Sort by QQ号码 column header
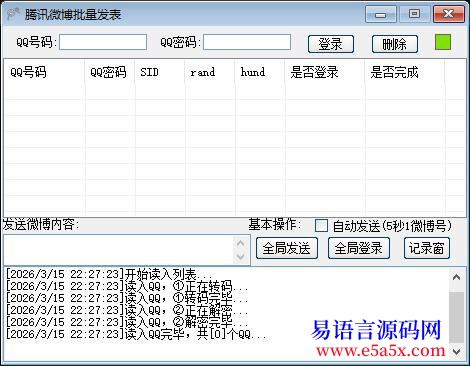Viewport: 470px width, 366px height. click(44, 72)
